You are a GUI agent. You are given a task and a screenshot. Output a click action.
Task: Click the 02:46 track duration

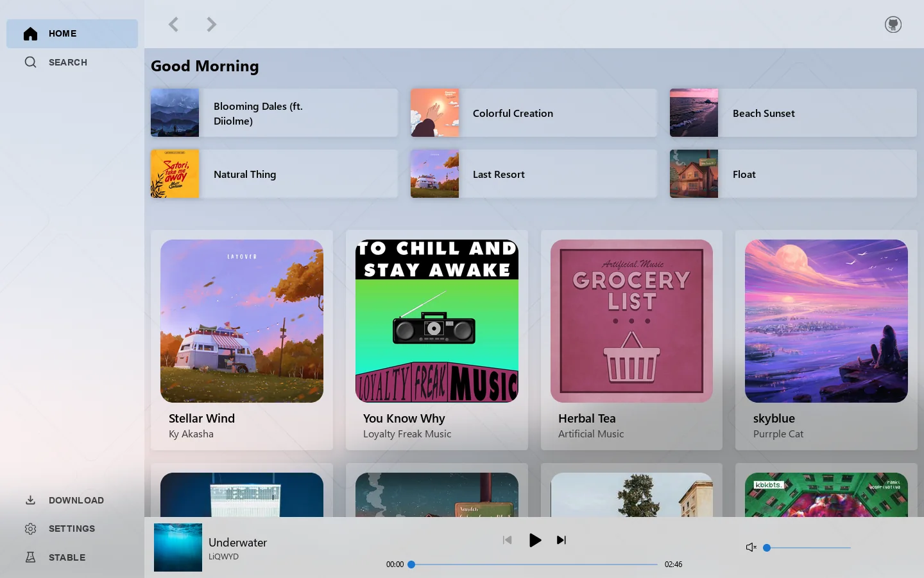point(673,565)
